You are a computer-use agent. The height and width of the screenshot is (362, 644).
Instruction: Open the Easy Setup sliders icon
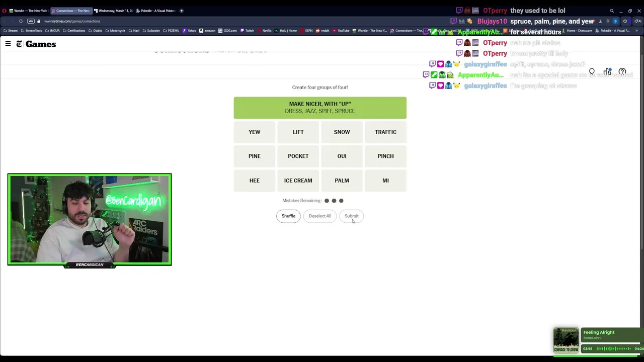coord(608,21)
